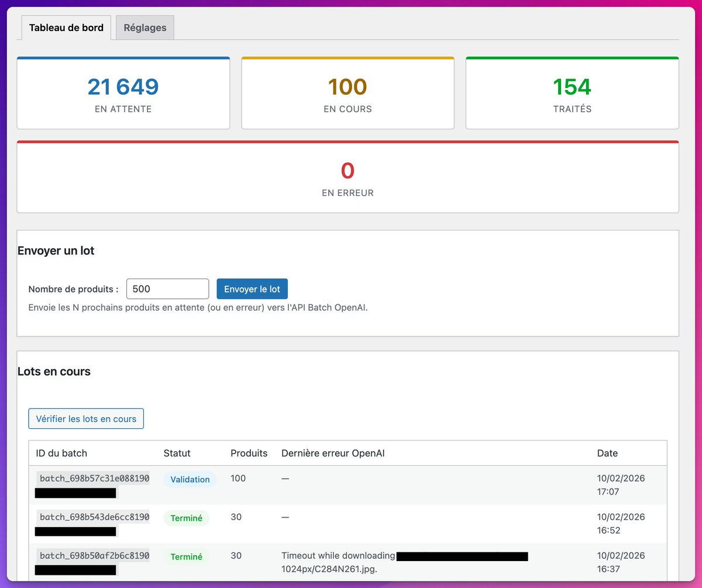Click the Statut column header
This screenshot has width=702, height=588.
click(x=177, y=453)
